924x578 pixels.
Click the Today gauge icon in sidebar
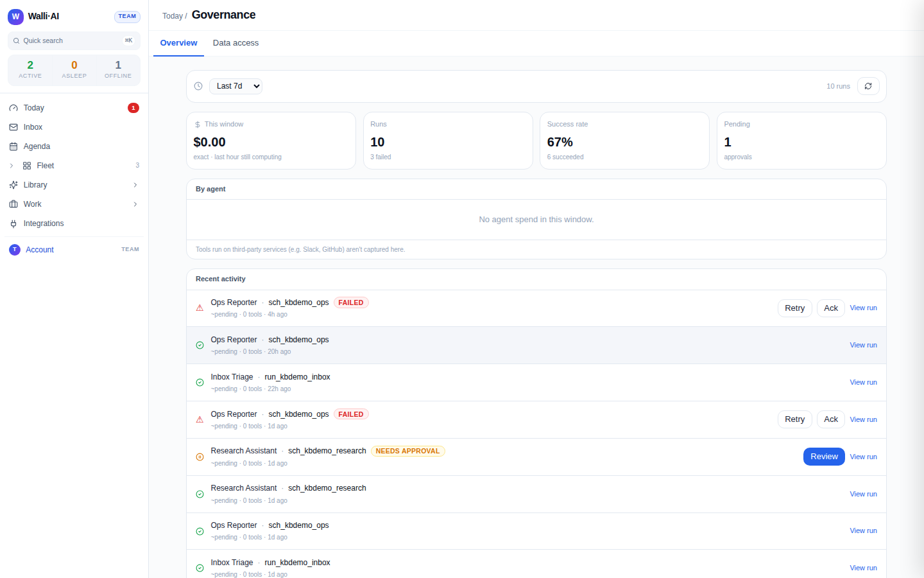pos(13,108)
